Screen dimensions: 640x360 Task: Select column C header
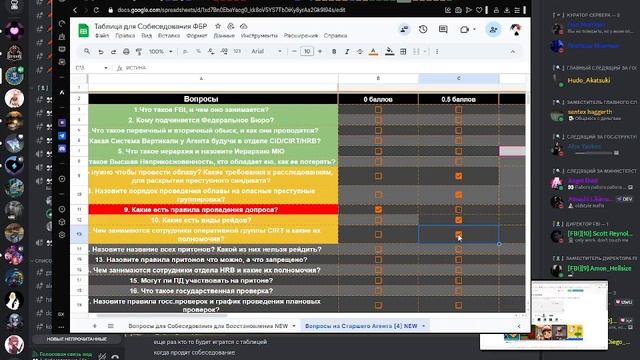458,78
